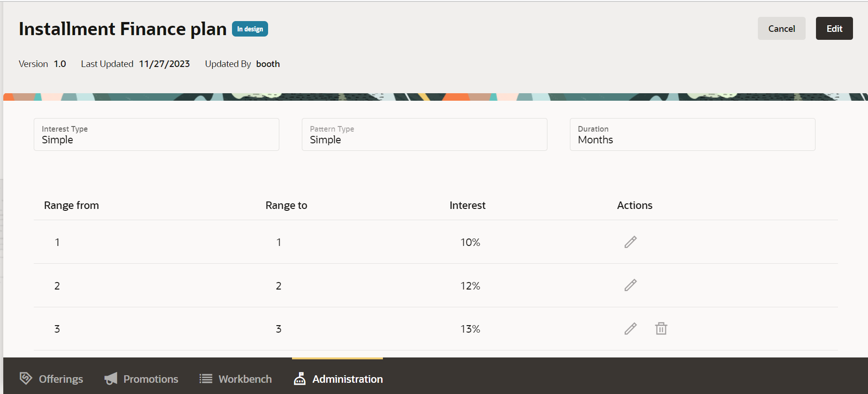Click the In design status badge
The height and width of the screenshot is (394, 868).
point(250,29)
